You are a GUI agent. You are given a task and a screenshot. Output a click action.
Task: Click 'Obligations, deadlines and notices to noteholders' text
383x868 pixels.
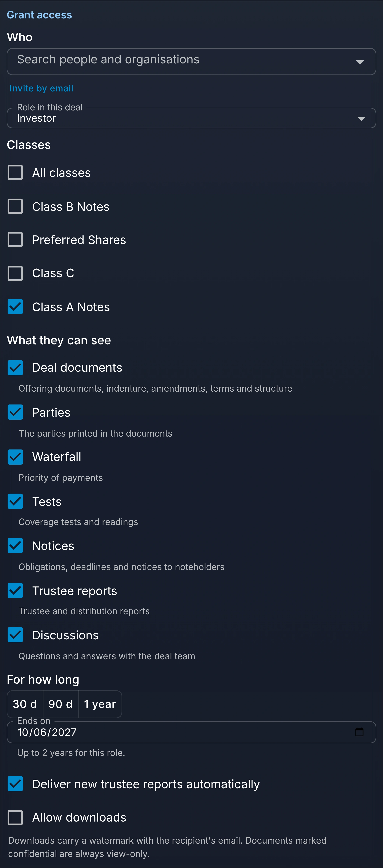(121, 567)
